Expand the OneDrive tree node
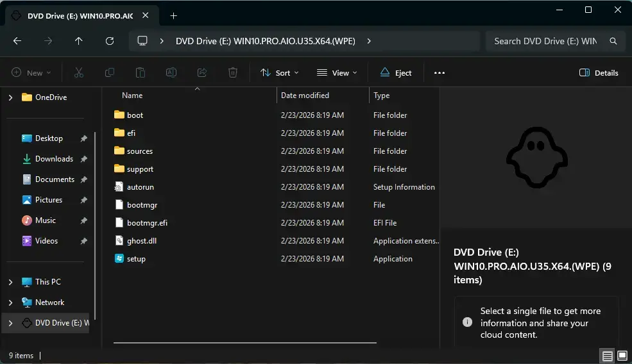The height and width of the screenshot is (364, 632). point(10,97)
